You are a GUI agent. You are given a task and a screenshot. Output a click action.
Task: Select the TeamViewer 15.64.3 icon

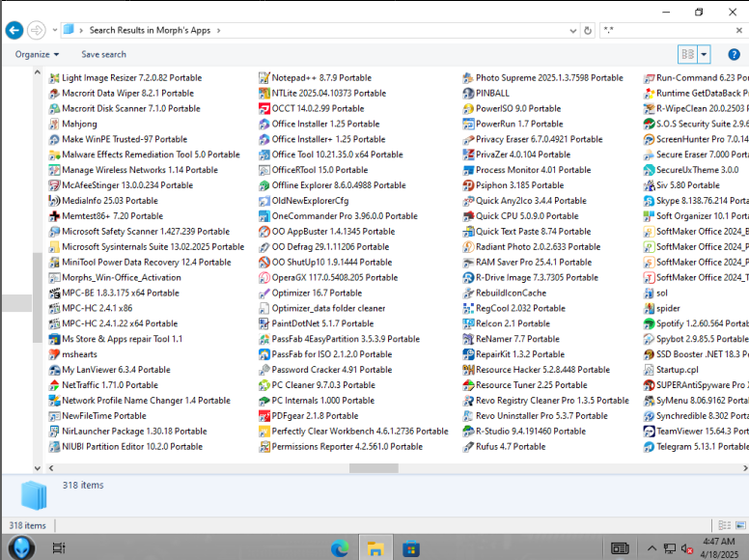pyautogui.click(x=649, y=431)
